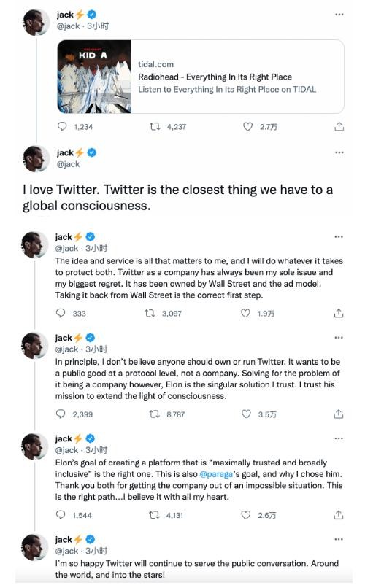Retweet the Radiohead link tweet with 4,237 retweets
The height and width of the screenshot is (588, 365).
click(155, 127)
